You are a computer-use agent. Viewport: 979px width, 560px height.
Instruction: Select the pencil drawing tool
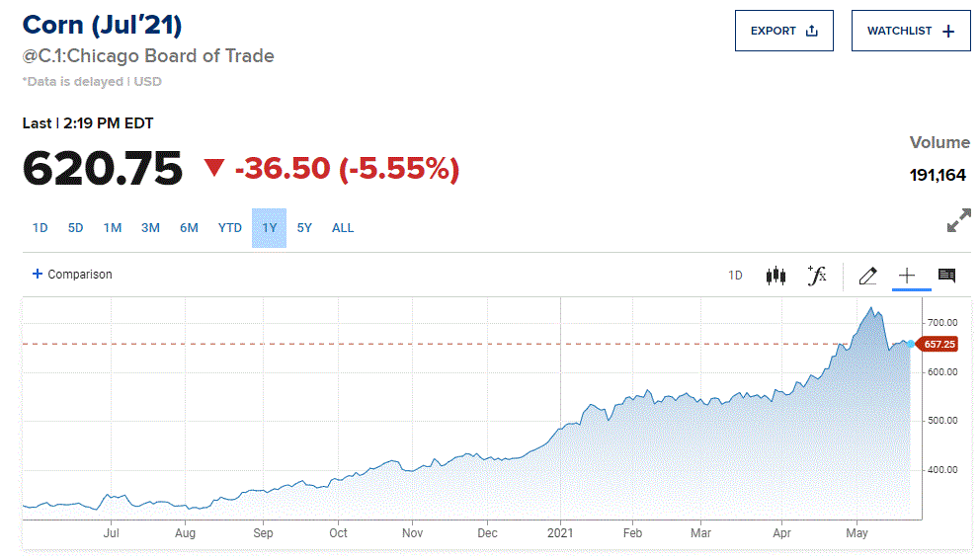[867, 276]
